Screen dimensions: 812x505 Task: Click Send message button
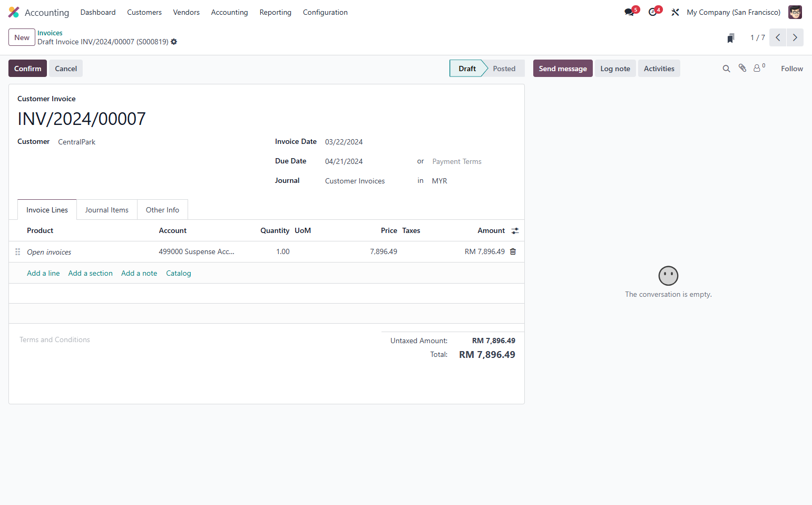pyautogui.click(x=563, y=69)
